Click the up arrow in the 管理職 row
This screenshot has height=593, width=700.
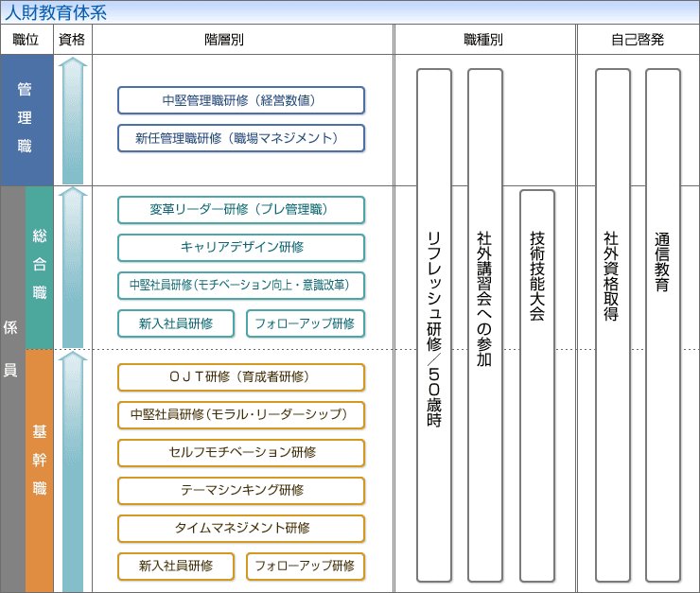pyautogui.click(x=73, y=120)
